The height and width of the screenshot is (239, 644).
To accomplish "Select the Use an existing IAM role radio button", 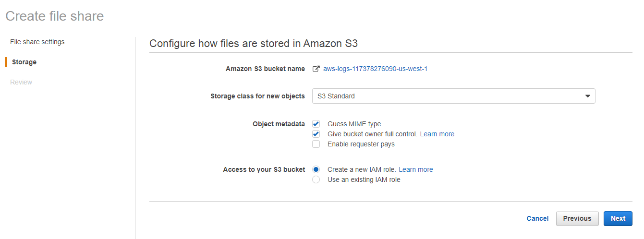I will 316,179.
